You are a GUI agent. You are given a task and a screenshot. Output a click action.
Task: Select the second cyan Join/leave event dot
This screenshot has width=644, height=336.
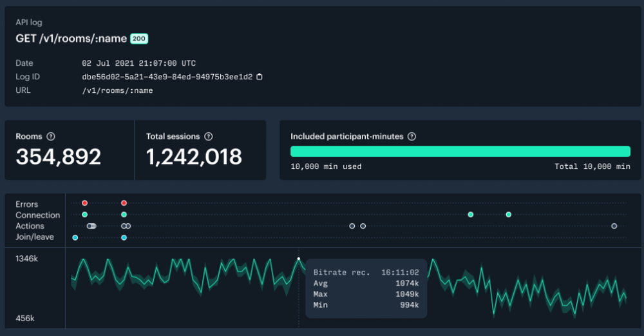click(124, 237)
